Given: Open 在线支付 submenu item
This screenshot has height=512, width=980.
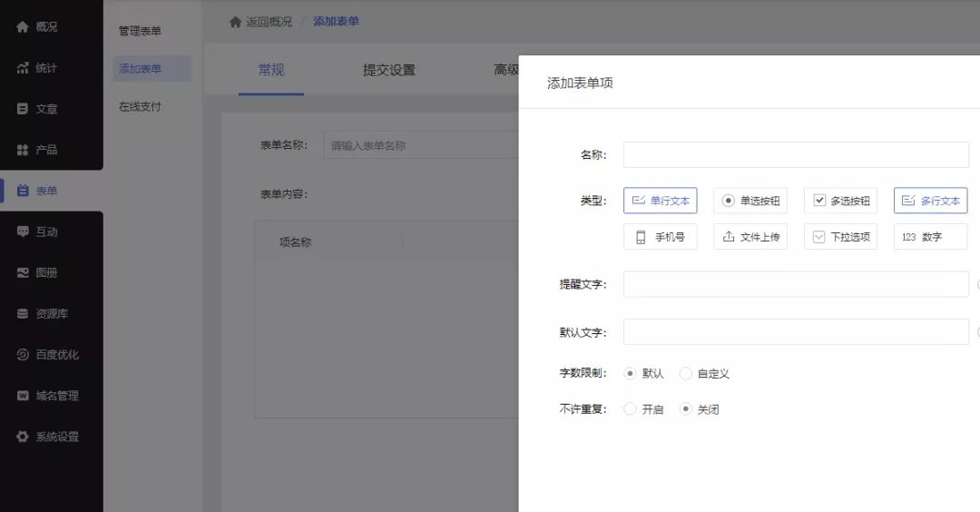Looking at the screenshot, I should coord(140,107).
